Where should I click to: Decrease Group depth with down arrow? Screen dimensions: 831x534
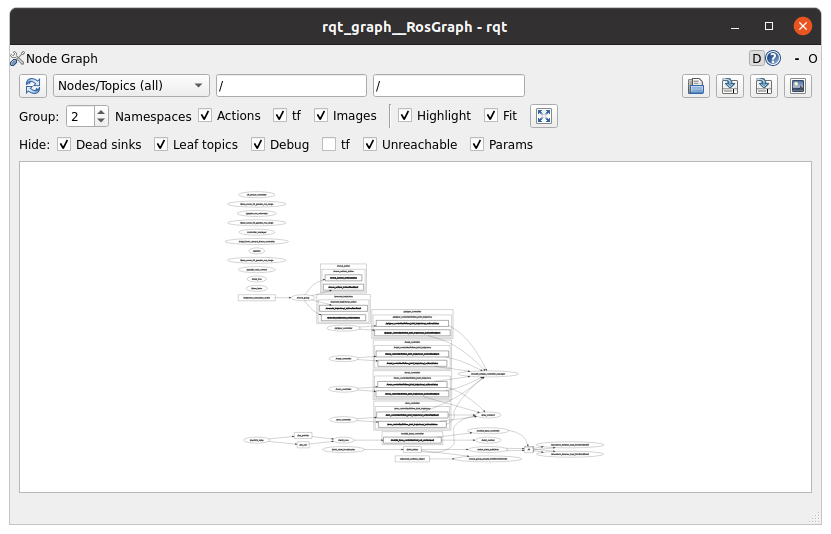pyautogui.click(x=101, y=121)
